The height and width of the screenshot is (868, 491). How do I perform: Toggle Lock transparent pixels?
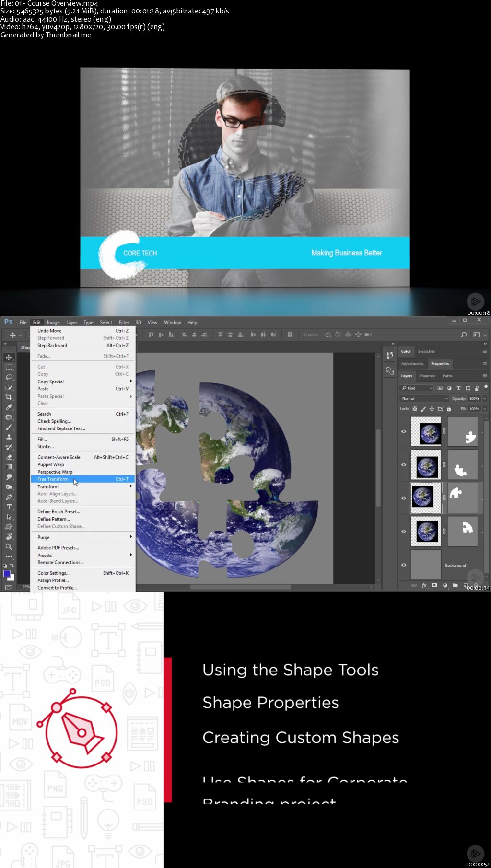[415, 409]
